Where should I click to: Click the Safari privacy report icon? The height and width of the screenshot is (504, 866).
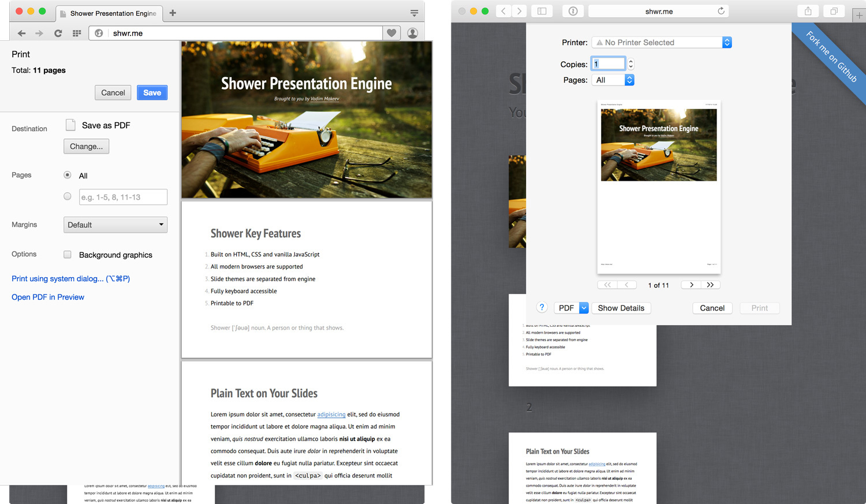pyautogui.click(x=573, y=11)
